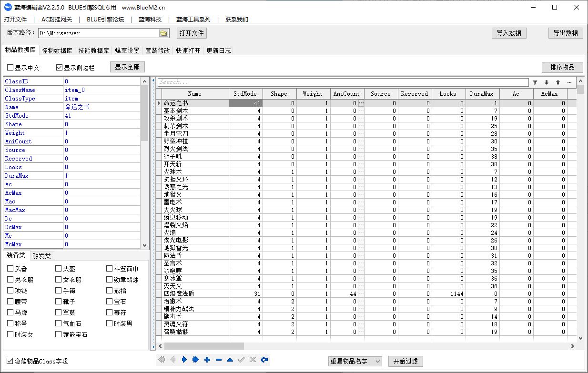Click current row indicator arrow beside 命运之书
This screenshot has width=588, height=373.
tap(159, 103)
